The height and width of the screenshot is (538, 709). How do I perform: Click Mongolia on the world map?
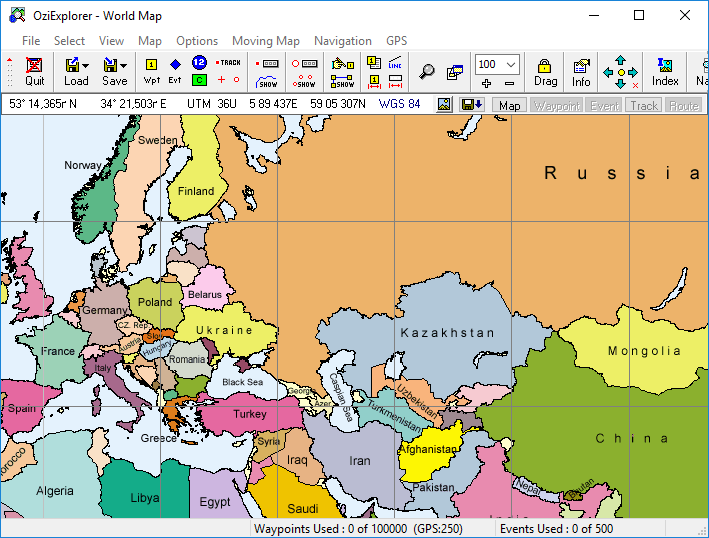(644, 351)
